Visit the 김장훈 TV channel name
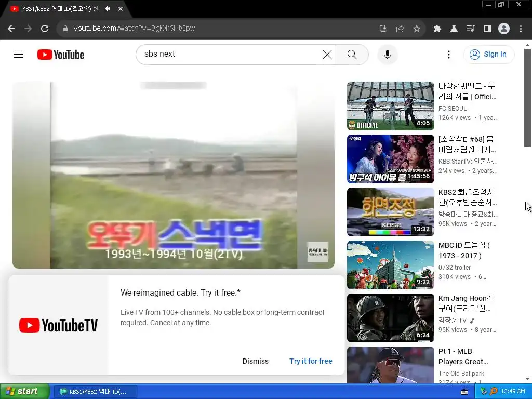532x399 pixels. tap(453, 320)
